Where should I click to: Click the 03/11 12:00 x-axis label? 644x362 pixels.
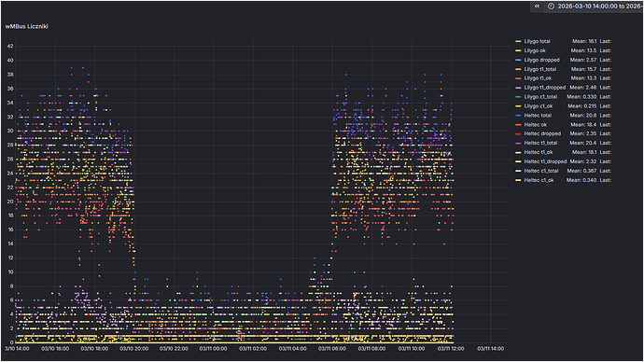tap(451, 348)
